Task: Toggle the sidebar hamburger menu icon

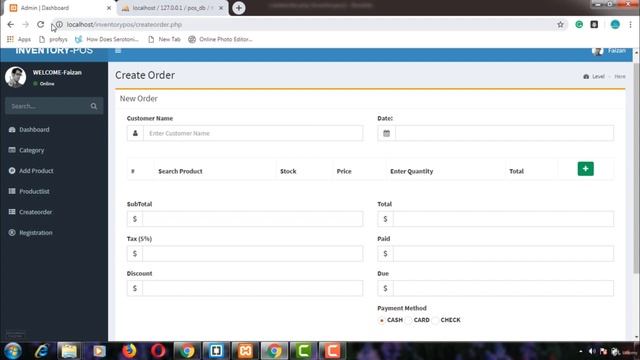Action: 118,51
